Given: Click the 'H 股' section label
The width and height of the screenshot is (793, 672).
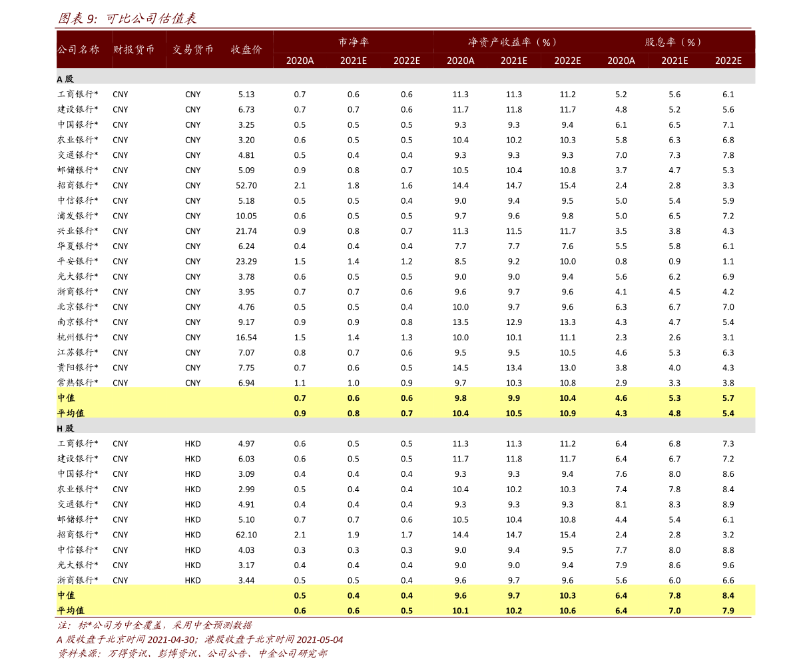Looking at the screenshot, I should click(x=65, y=428).
